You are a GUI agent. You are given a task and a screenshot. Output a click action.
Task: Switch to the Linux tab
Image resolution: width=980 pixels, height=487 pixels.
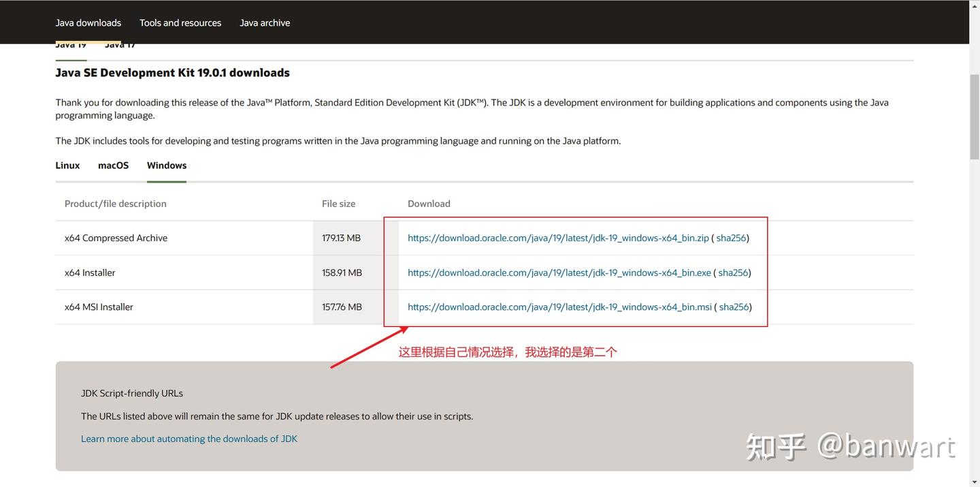[x=67, y=166]
